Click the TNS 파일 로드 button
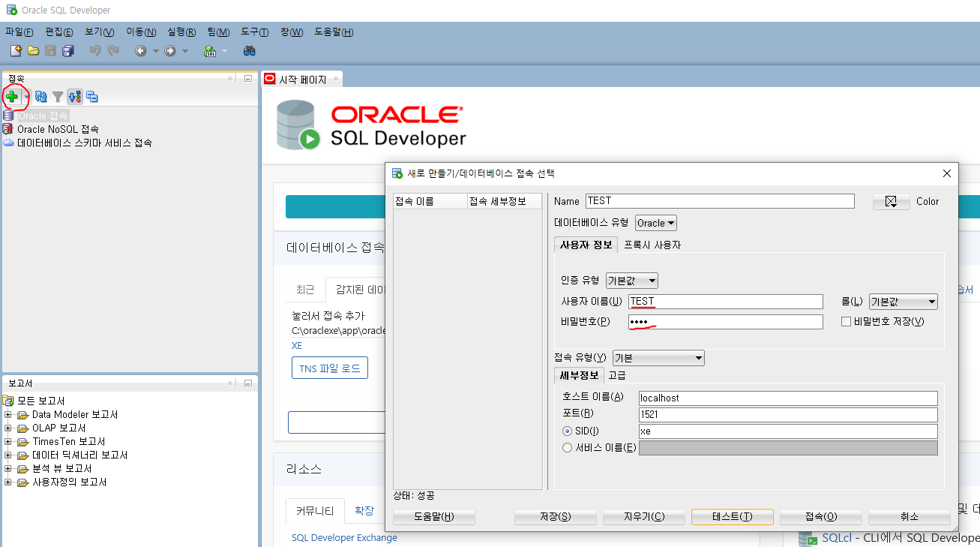 pos(330,368)
